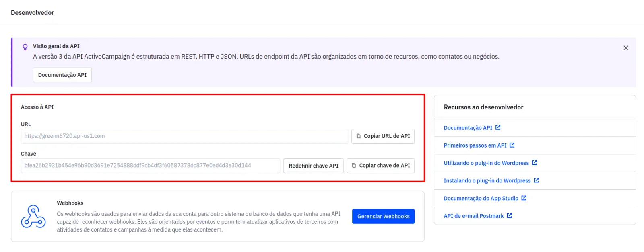Image resolution: width=644 pixels, height=252 pixels.
Task: Select the Chave API key field
Action: pos(151,166)
